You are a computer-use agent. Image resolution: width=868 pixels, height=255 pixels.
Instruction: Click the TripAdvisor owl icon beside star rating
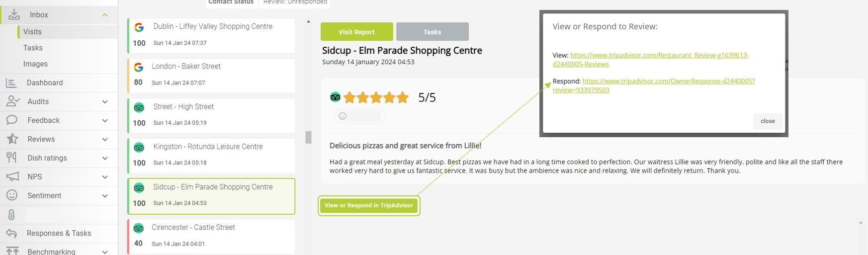[336, 97]
